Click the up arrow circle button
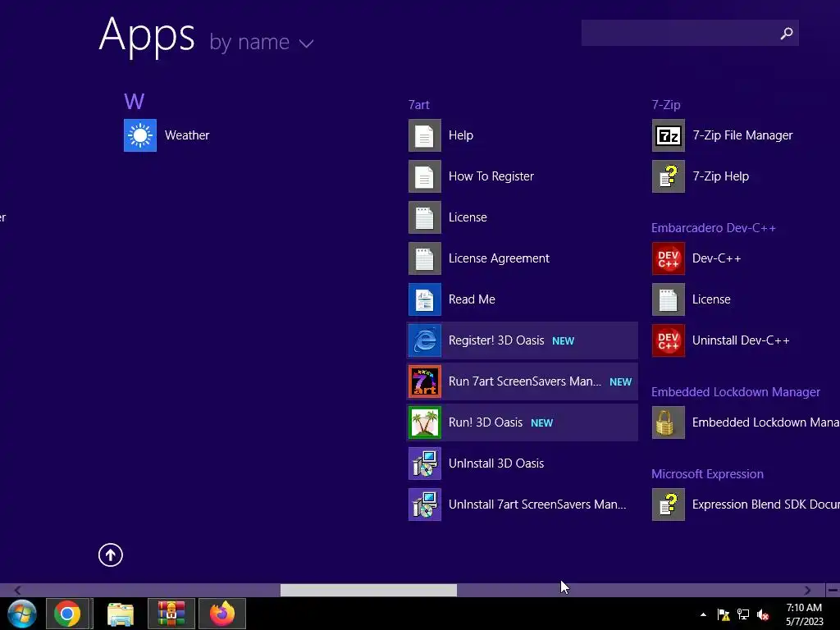The height and width of the screenshot is (630, 840). tap(111, 555)
